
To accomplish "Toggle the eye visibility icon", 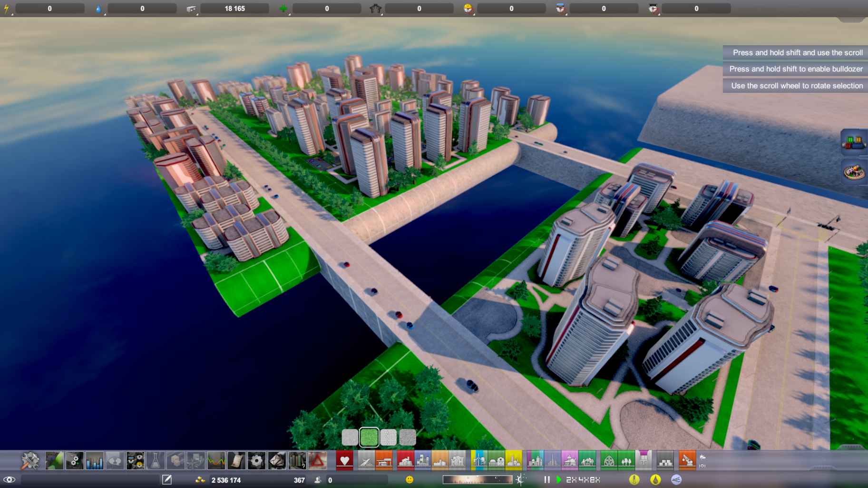I will tap(9, 479).
